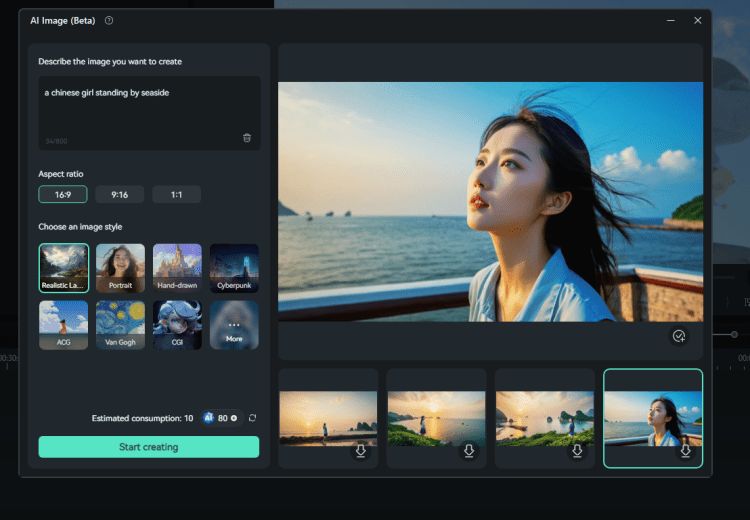This screenshot has height=520, width=750.
Task: Click the icon below the preview's bottom-right corner
Action: tap(679, 336)
